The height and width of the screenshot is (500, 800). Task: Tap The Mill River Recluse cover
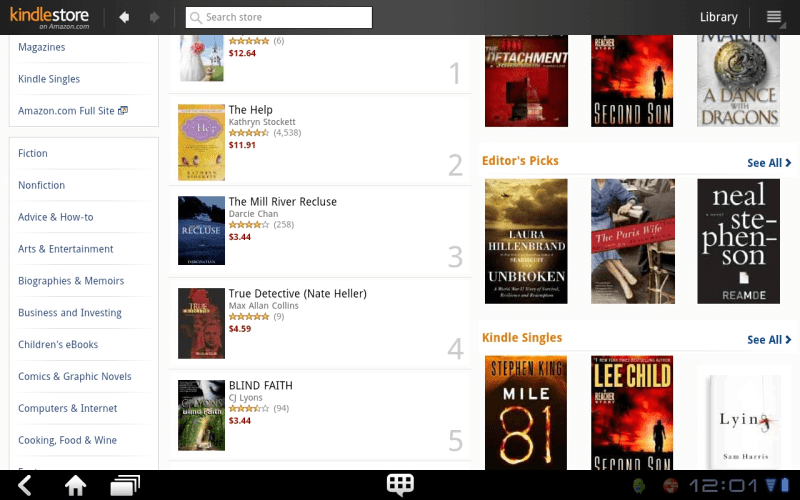[201, 231]
